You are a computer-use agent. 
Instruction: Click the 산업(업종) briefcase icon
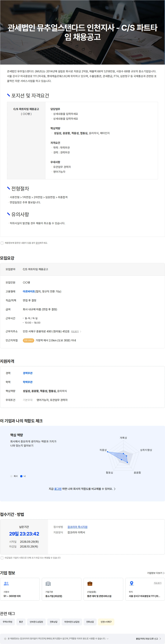pyautogui.click(x=90, y=584)
